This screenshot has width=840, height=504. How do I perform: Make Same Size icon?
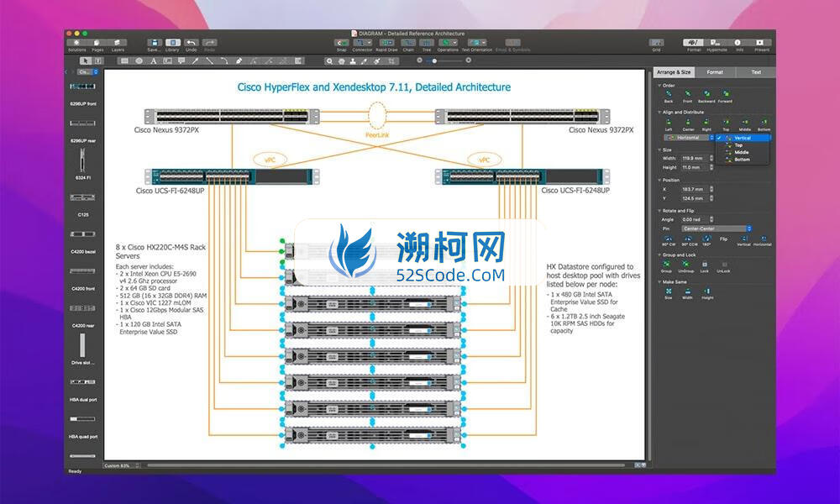pyautogui.click(x=668, y=291)
